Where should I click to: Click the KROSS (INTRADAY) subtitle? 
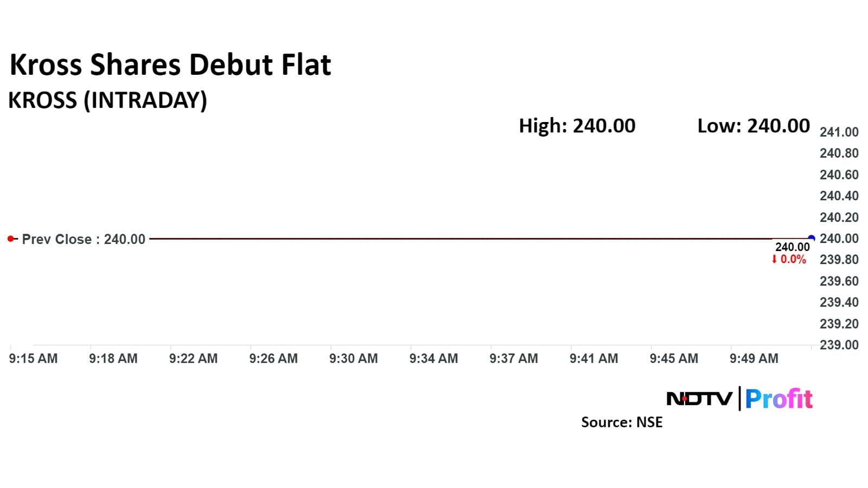click(107, 100)
